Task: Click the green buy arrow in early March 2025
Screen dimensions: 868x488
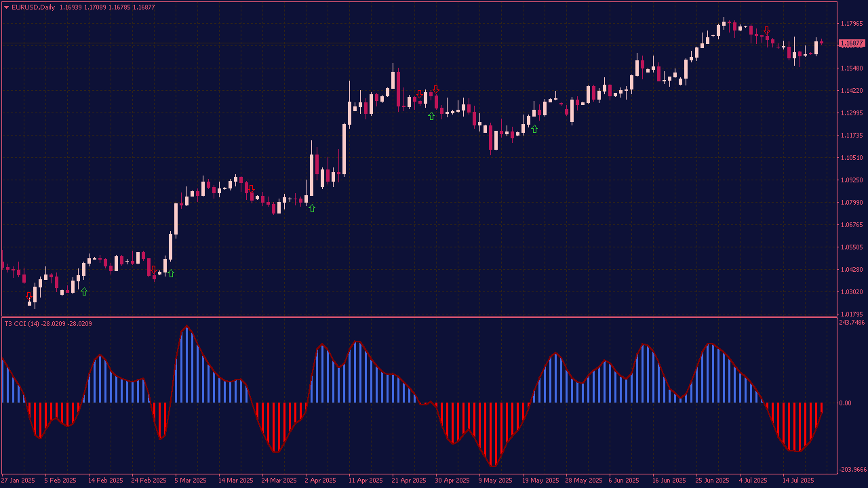Action: coord(171,273)
